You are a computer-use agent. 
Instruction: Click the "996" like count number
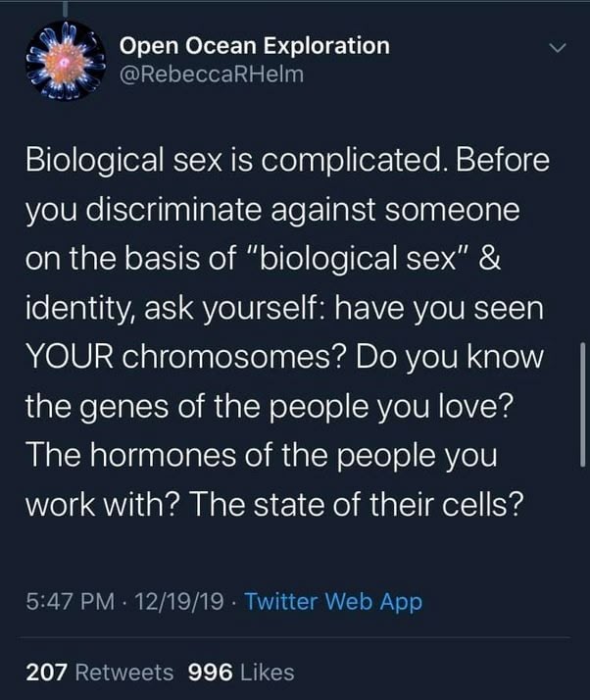point(208,673)
